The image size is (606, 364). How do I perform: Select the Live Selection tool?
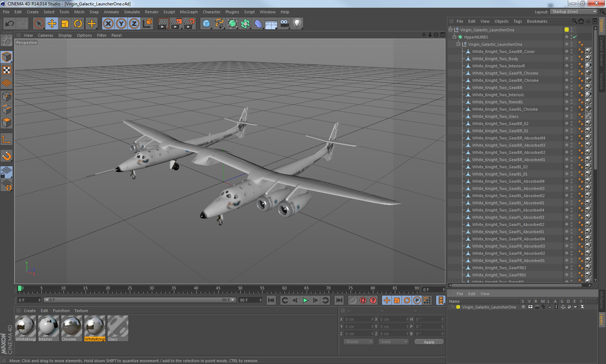point(39,24)
